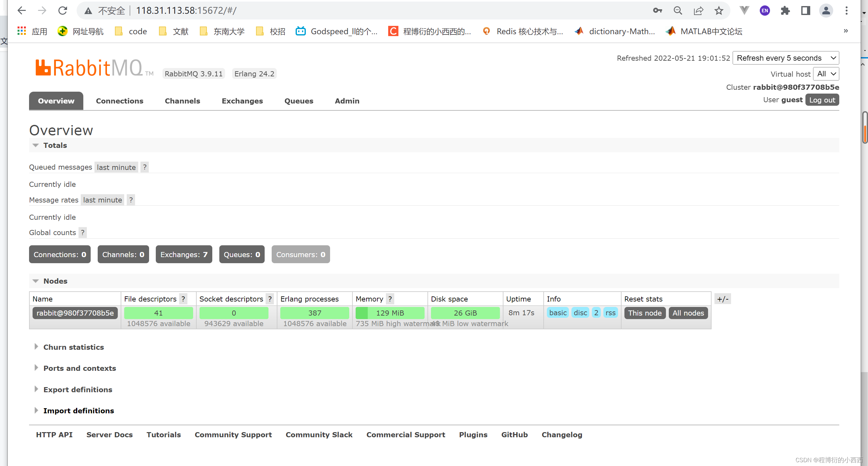This screenshot has width=868, height=466.
Task: Open the Server Docs footer link
Action: pos(109,435)
